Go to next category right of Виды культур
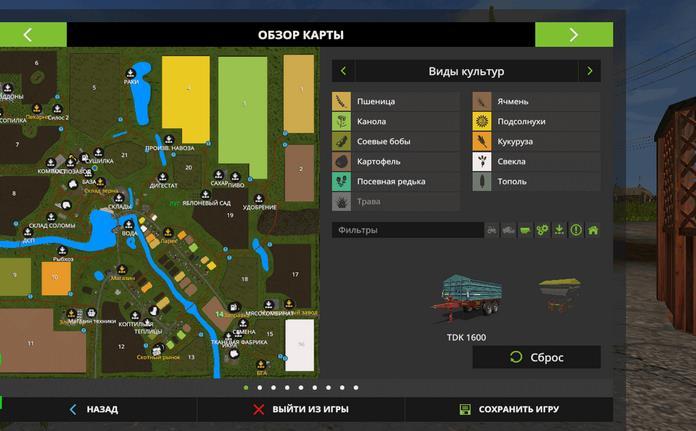Viewport: 696px width, 431px height. (x=590, y=71)
